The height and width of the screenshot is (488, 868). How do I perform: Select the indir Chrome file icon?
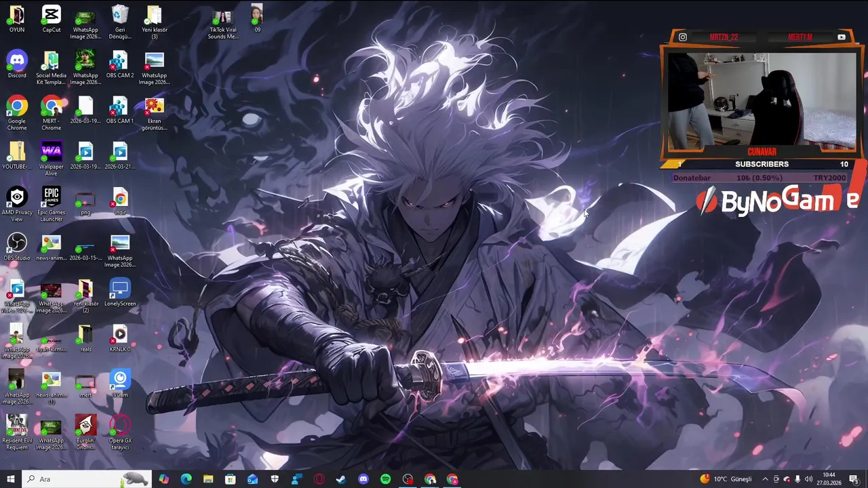(120, 201)
